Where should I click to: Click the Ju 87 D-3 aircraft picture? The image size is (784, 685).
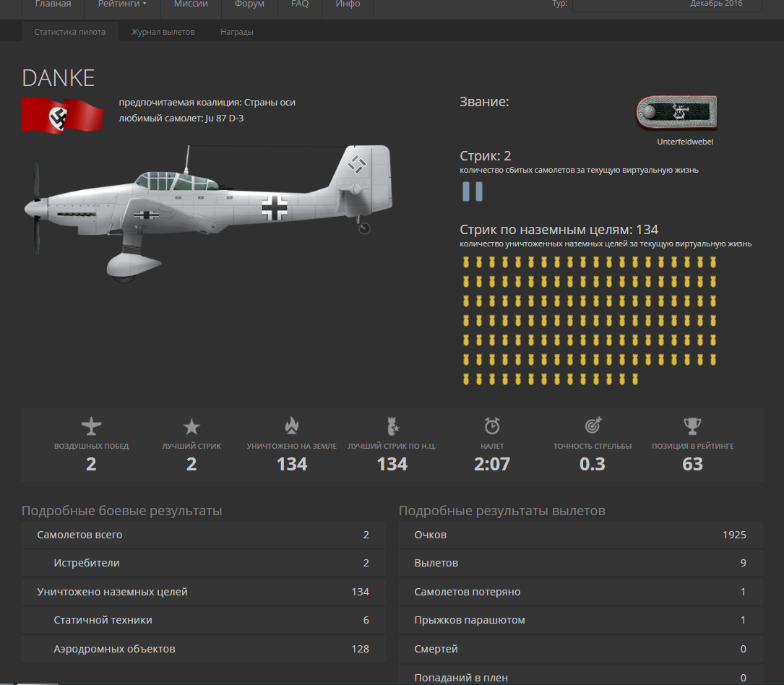coord(208,213)
